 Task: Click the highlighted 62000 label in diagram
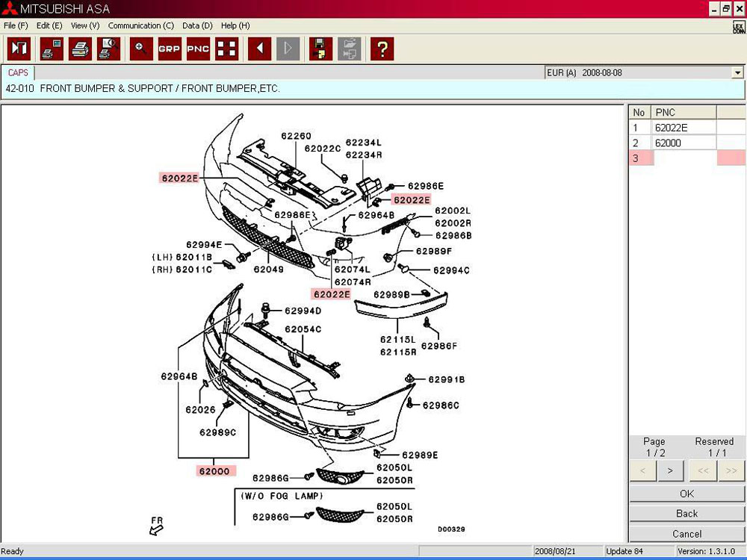pyautogui.click(x=214, y=471)
